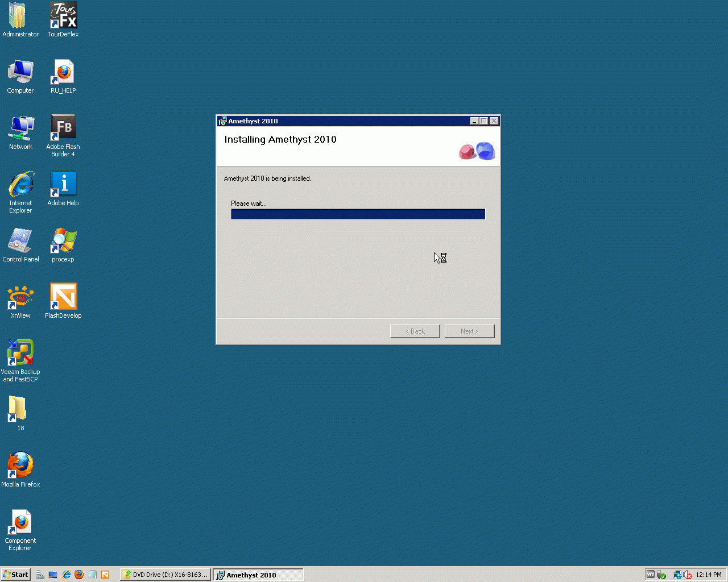Image resolution: width=728 pixels, height=582 pixels.
Task: Click the 'Amethyst 2010 is being installed.' text
Action: 267,178
